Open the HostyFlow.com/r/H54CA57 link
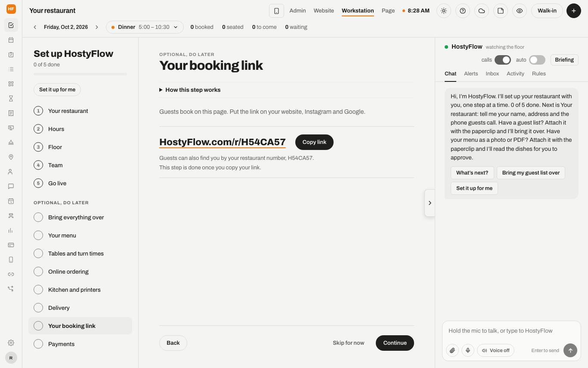The height and width of the screenshot is (368, 588). 223,142
